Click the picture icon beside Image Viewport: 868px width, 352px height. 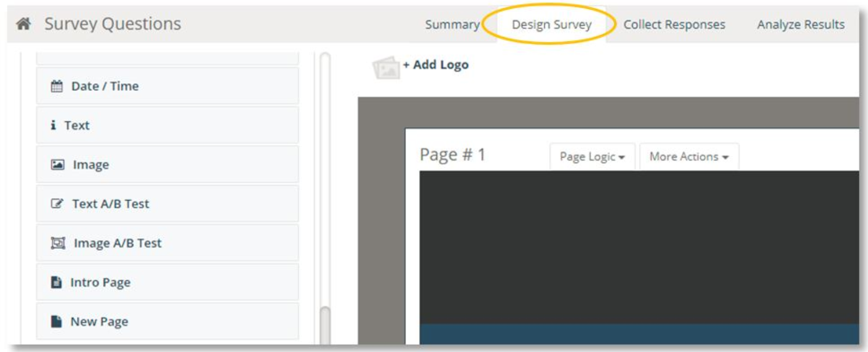57,164
